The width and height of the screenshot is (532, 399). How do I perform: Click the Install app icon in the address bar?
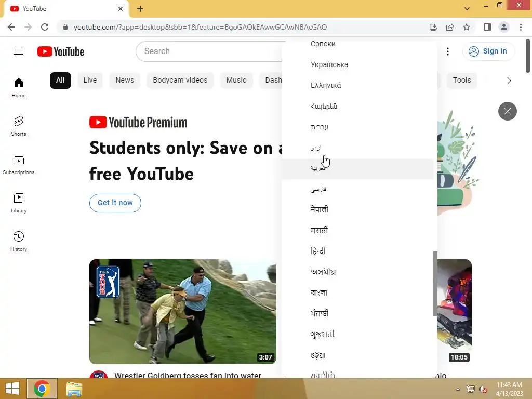[433, 27]
